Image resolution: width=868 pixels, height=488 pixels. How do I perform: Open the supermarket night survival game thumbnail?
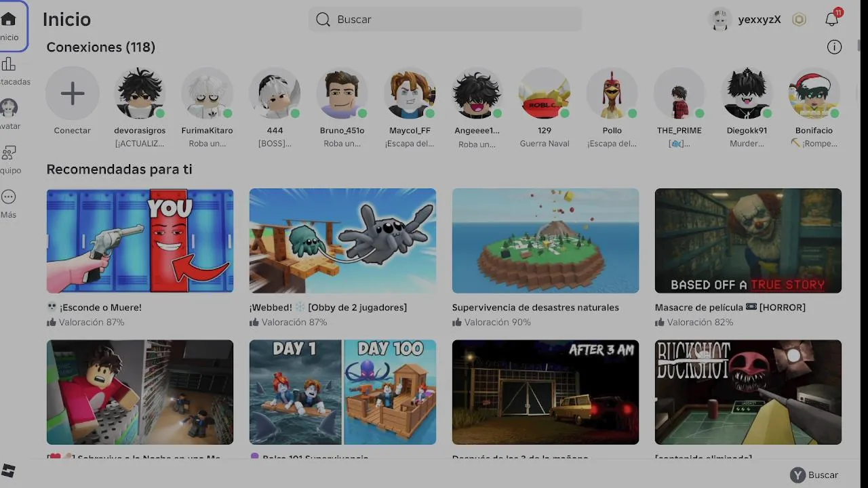[x=140, y=392]
